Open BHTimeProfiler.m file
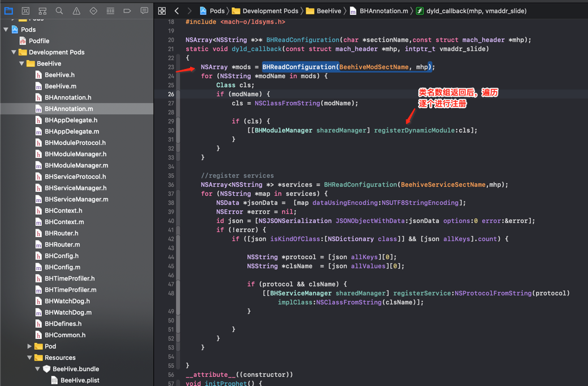588x386 pixels. 71,290
